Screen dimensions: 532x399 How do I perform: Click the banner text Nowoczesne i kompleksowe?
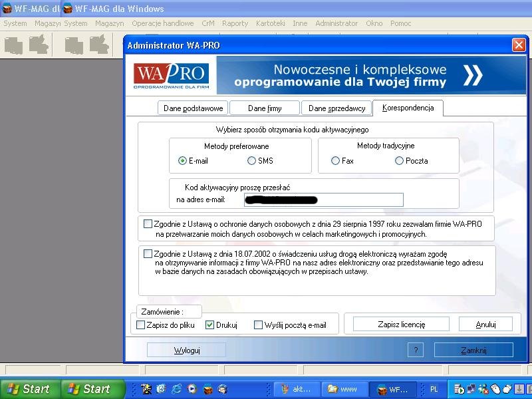pyautogui.click(x=360, y=69)
